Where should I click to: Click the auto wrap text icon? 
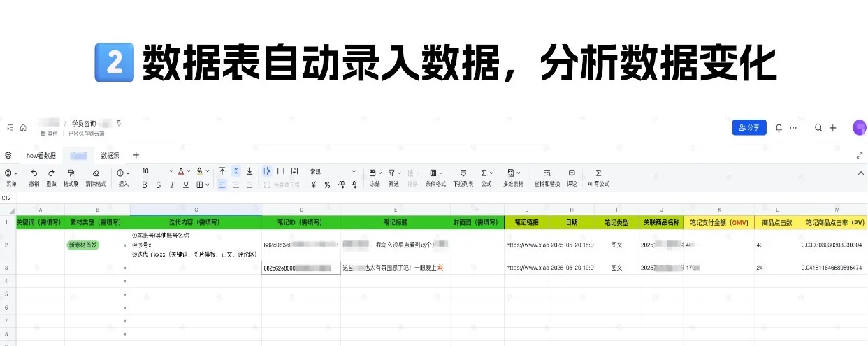[294, 171]
